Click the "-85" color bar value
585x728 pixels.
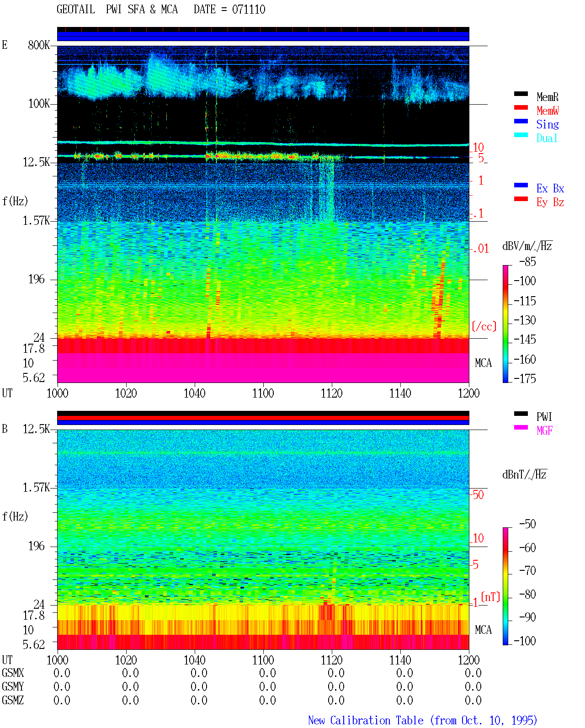pos(527,262)
